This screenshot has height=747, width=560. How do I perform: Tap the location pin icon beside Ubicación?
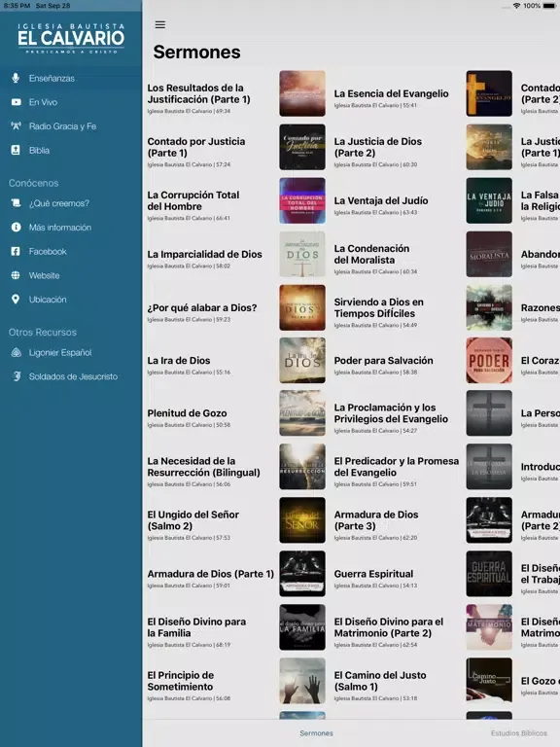point(16,300)
